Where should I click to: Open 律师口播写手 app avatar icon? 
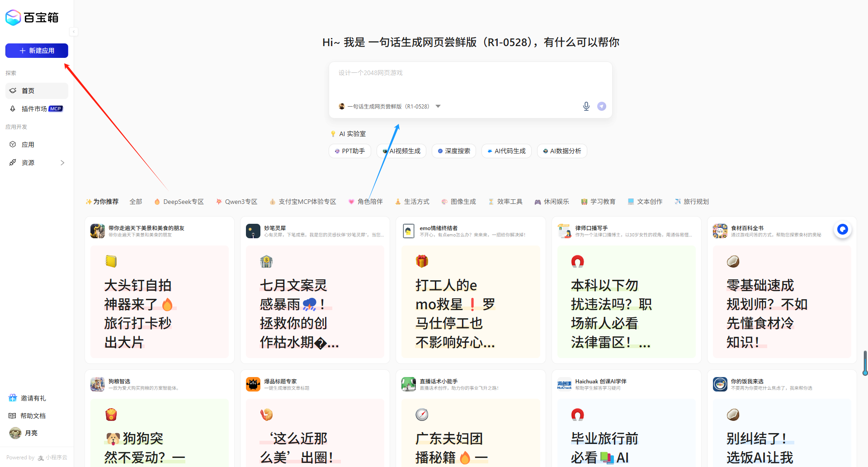[565, 231]
